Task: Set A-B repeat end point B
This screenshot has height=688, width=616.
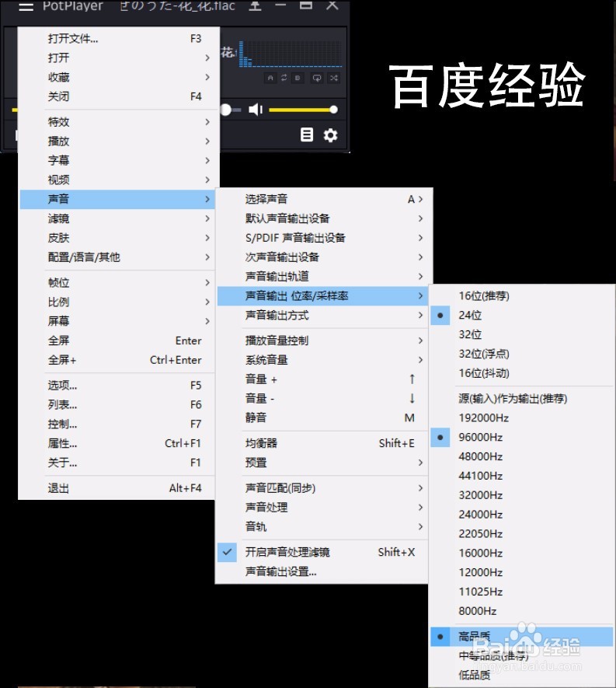Action: click(x=298, y=78)
